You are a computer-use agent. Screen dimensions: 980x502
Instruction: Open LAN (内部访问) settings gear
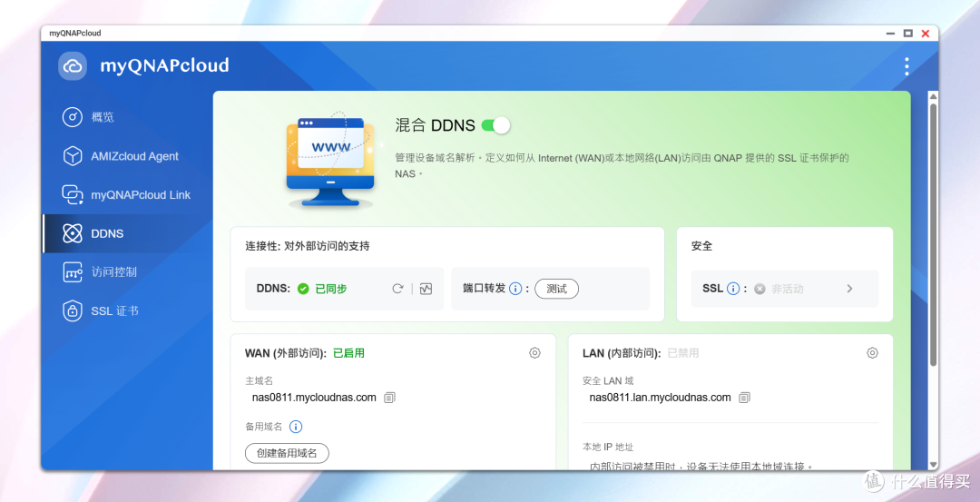click(872, 352)
